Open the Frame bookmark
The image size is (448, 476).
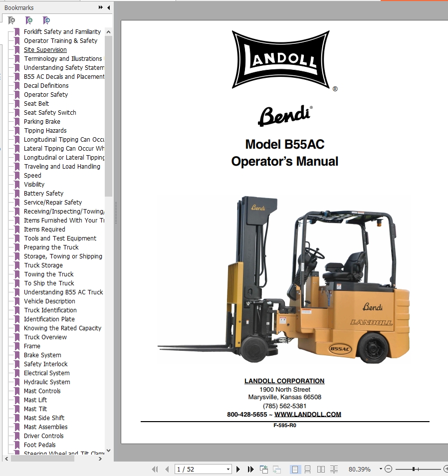pyautogui.click(x=32, y=346)
